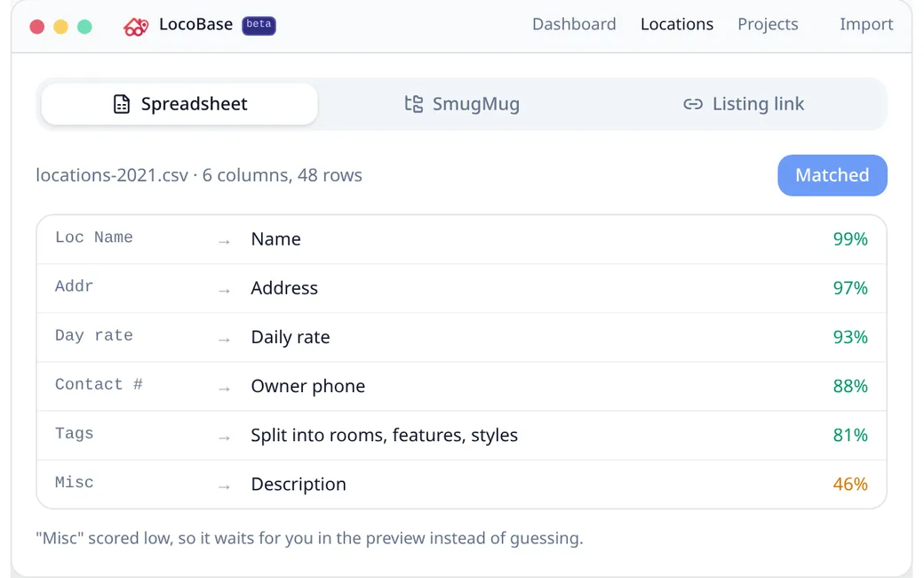The height and width of the screenshot is (578, 924).
Task: Click the 93% confidence score
Action: [x=850, y=337]
